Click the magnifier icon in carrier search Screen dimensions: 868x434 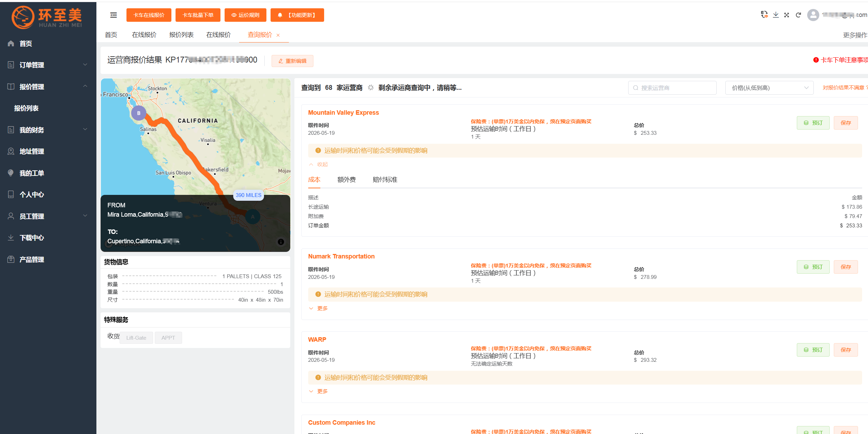point(635,88)
